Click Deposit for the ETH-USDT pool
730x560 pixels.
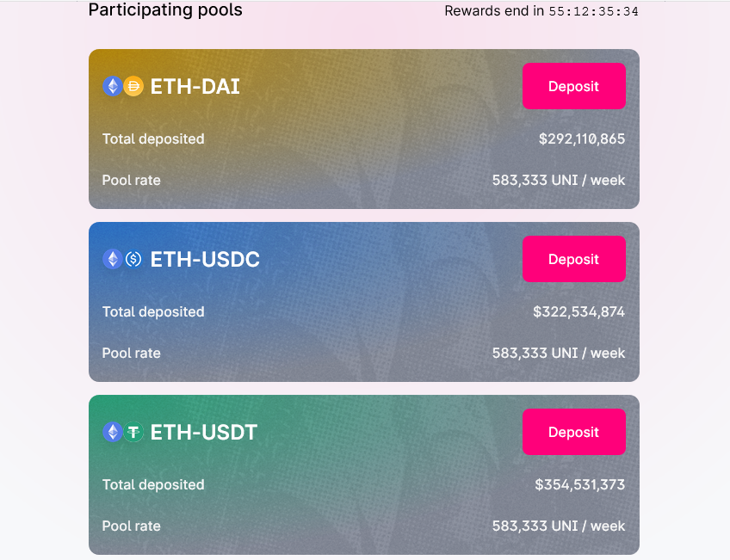[x=573, y=432]
